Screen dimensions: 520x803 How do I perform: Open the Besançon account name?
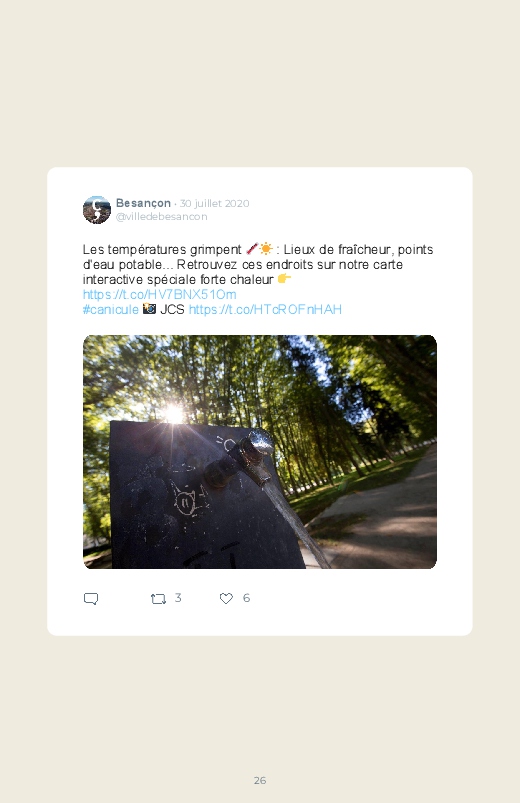(x=143, y=203)
